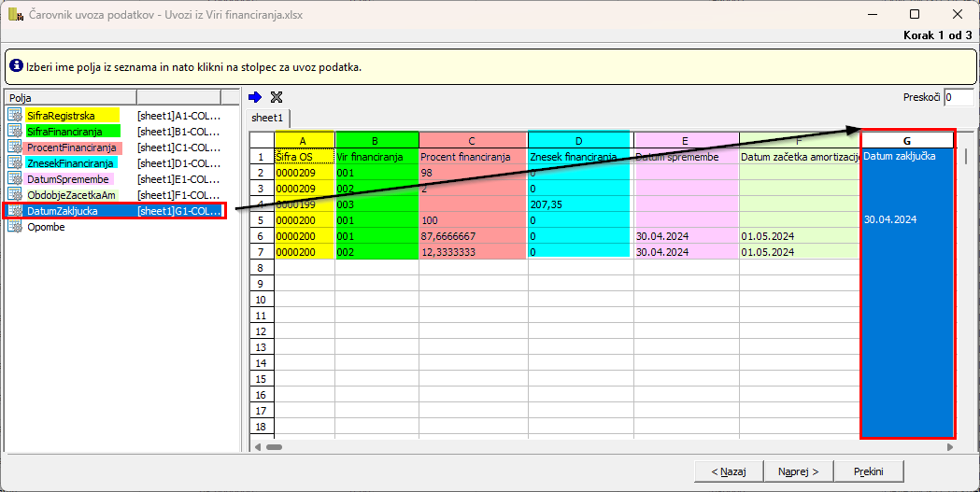The width and height of the screenshot is (980, 492).
Task: Click the cell '003' in column B
Action: point(376,204)
